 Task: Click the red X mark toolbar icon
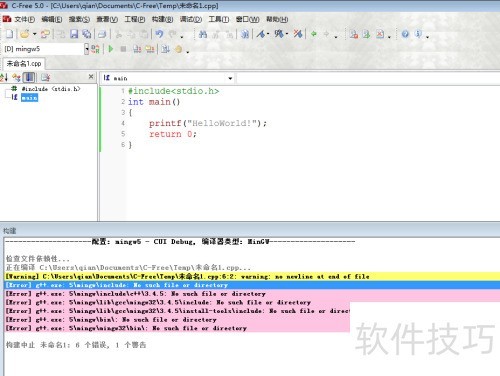(x=380, y=34)
